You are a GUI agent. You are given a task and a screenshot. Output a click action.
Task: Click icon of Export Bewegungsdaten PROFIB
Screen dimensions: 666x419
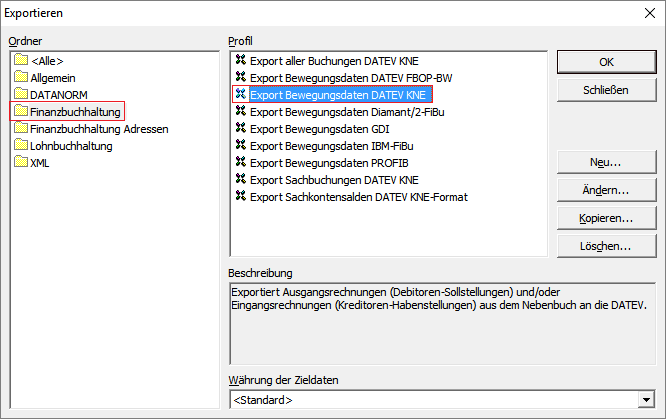tap(241, 161)
